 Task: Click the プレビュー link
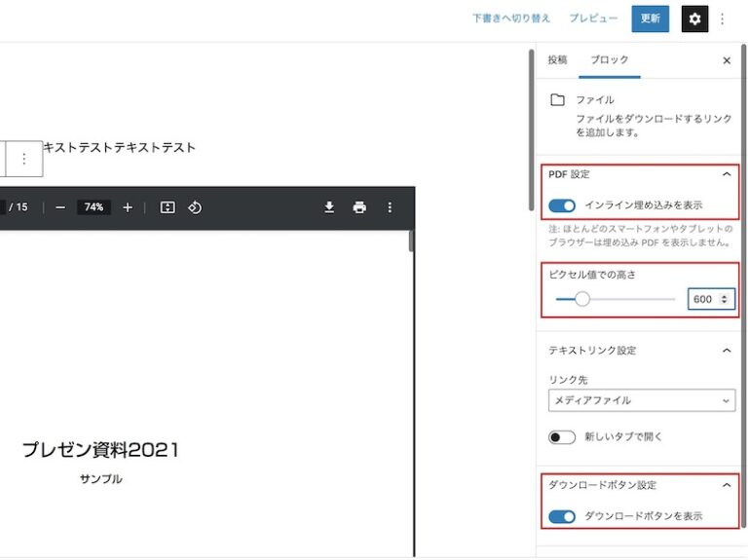click(593, 19)
